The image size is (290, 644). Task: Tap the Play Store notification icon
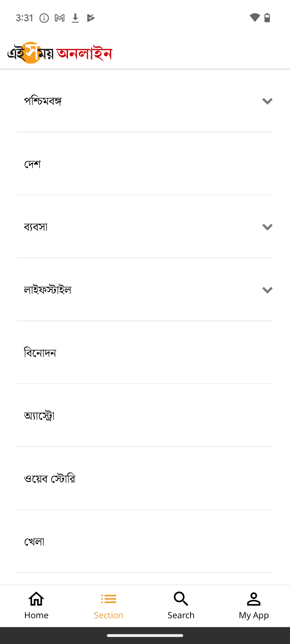(91, 18)
